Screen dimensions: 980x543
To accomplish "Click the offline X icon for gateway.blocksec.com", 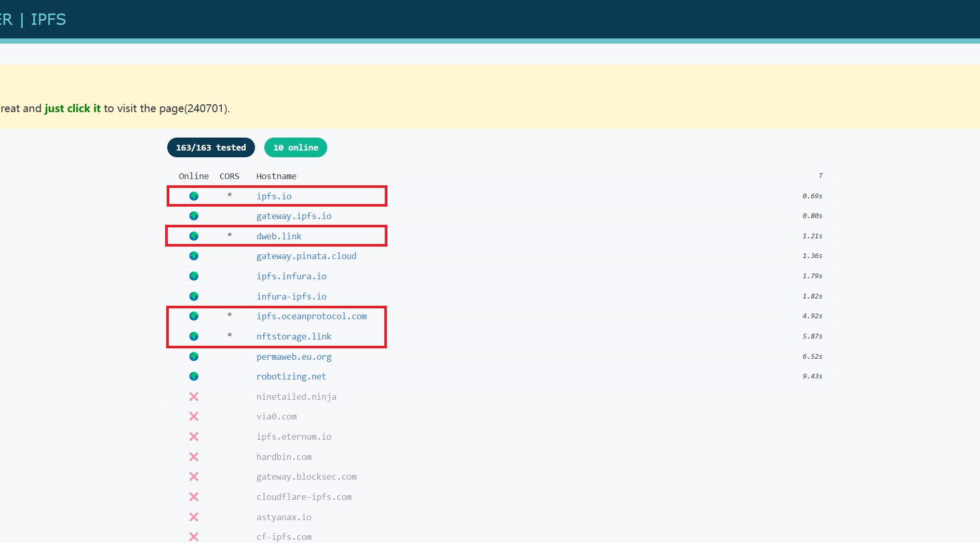I will (x=194, y=477).
